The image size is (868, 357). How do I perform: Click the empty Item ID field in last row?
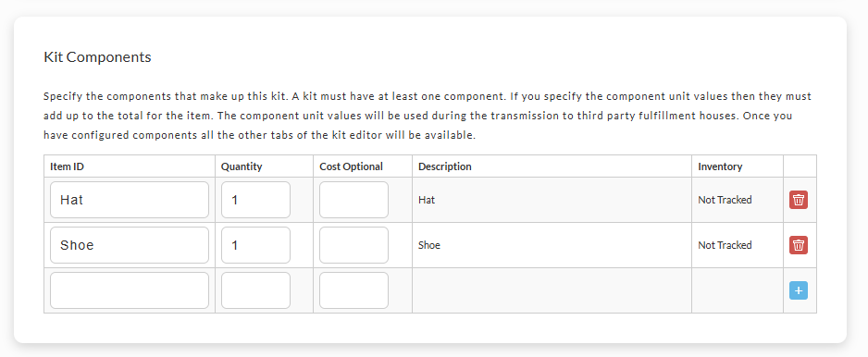(x=130, y=290)
